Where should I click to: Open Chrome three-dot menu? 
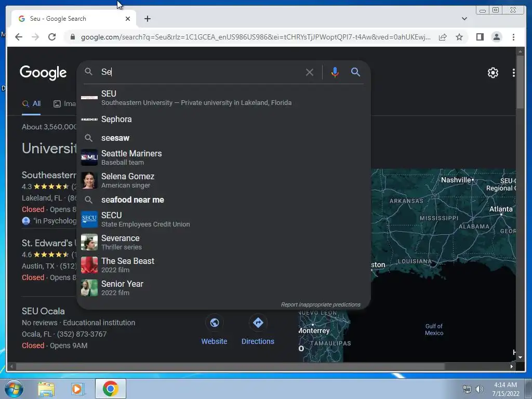(x=513, y=37)
